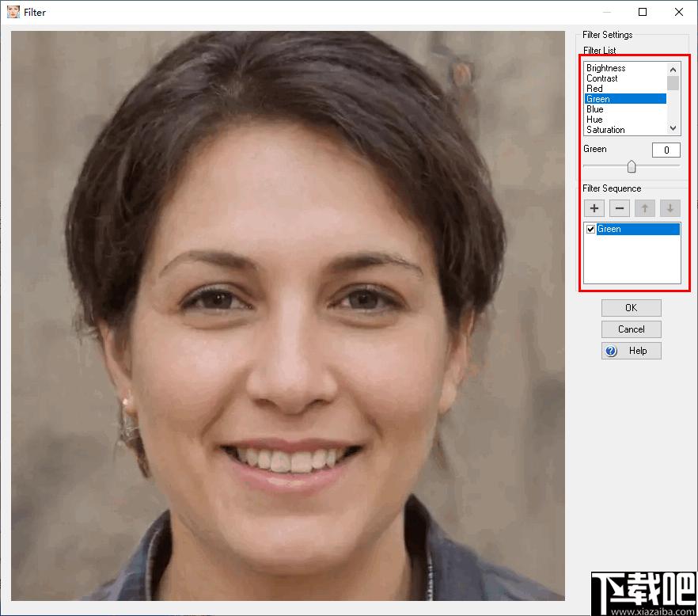Move filter down in sequence
The image size is (698, 616).
pos(670,208)
